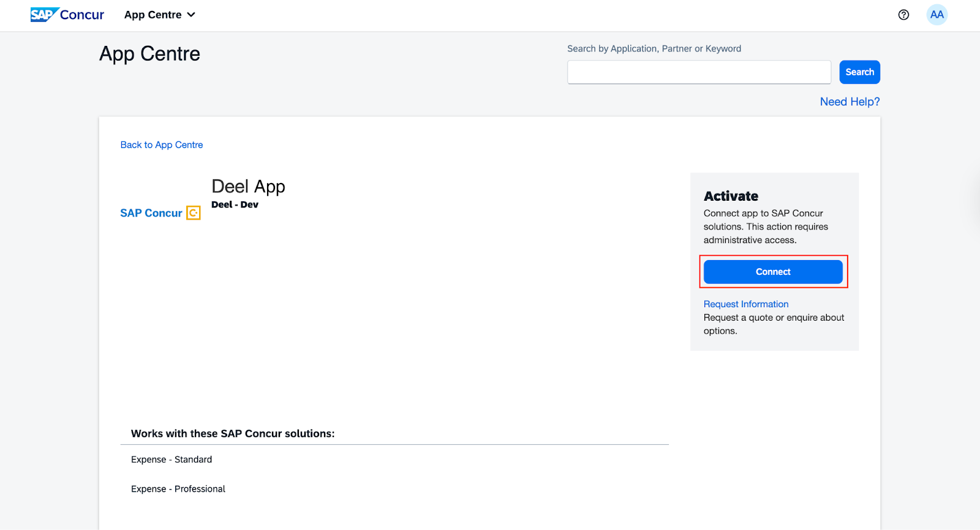
Task: Open the help question mark icon
Action: pyautogui.click(x=903, y=15)
